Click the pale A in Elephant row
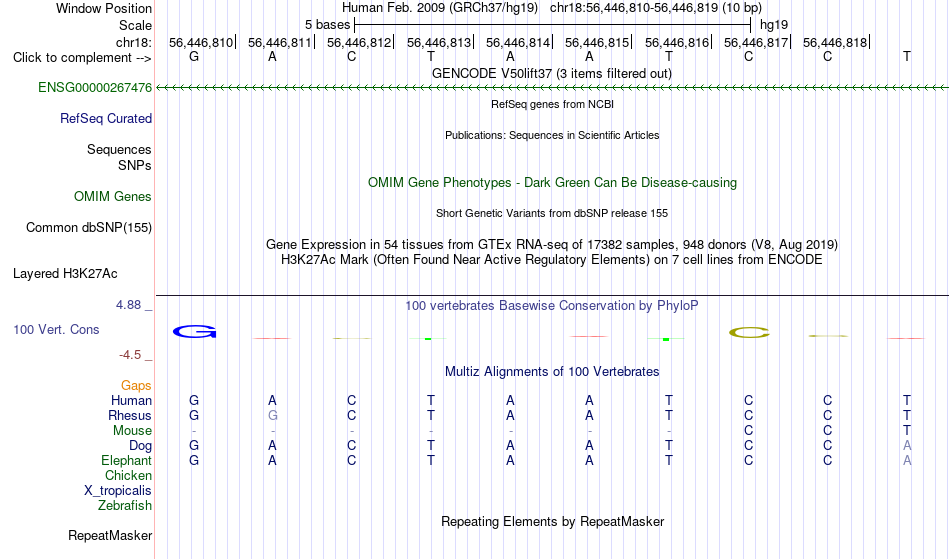 click(x=907, y=460)
